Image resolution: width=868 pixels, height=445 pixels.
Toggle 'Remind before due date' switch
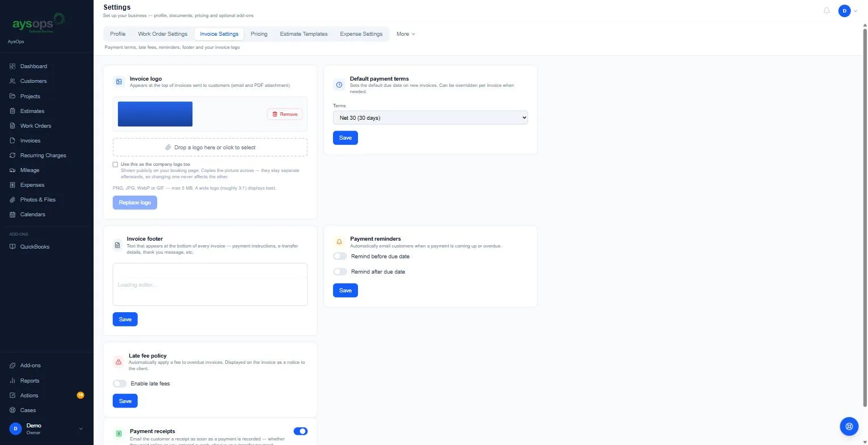click(340, 256)
